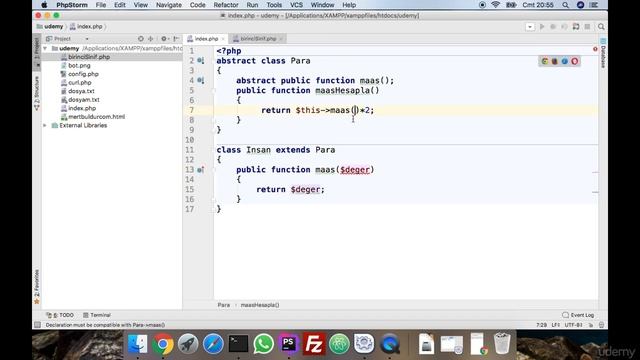Open in Chrome from editor browser popup

tap(544, 61)
